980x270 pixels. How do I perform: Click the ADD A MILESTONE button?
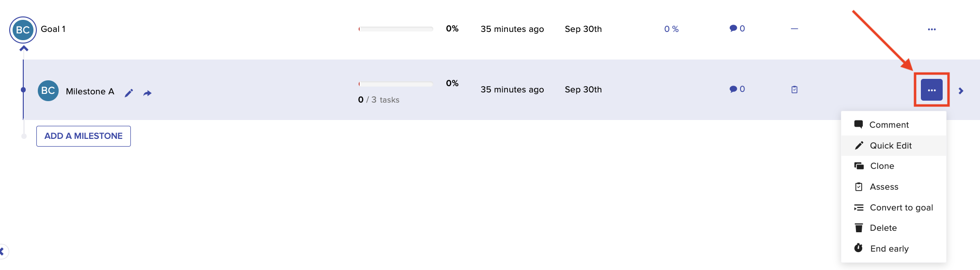tap(83, 136)
